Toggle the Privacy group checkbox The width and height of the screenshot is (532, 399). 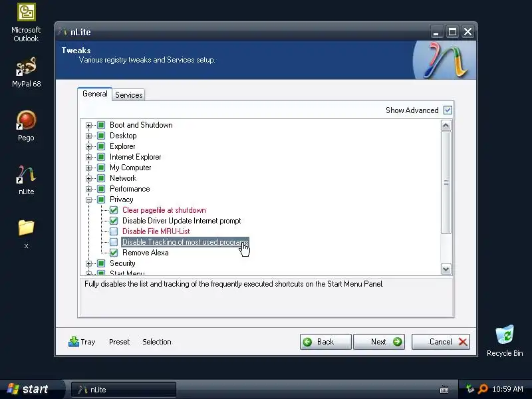coord(101,199)
